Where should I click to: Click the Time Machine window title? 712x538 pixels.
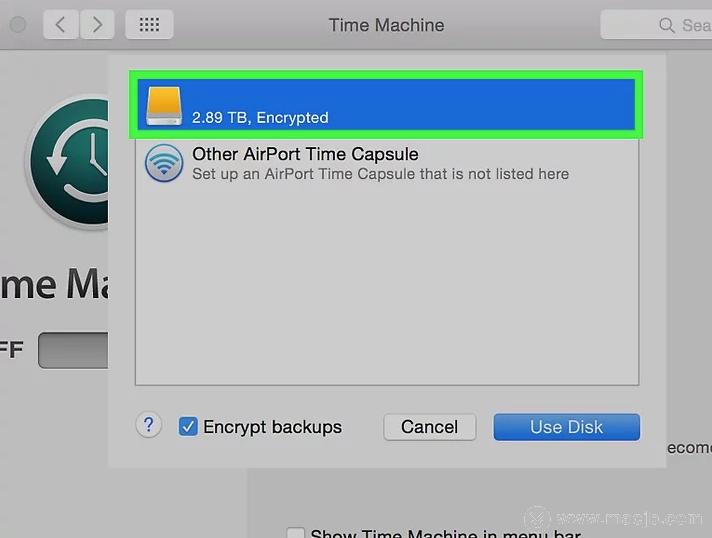[x=386, y=25]
